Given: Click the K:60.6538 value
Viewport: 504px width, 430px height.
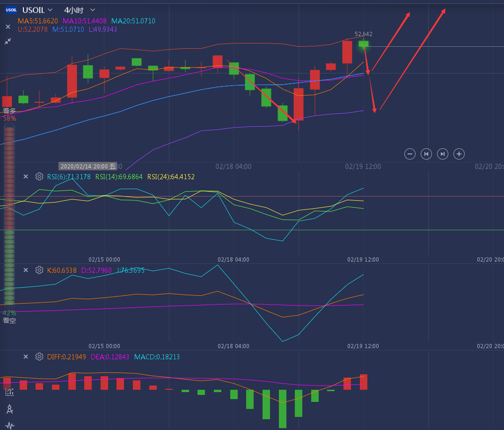Looking at the screenshot, I should 62,270.
